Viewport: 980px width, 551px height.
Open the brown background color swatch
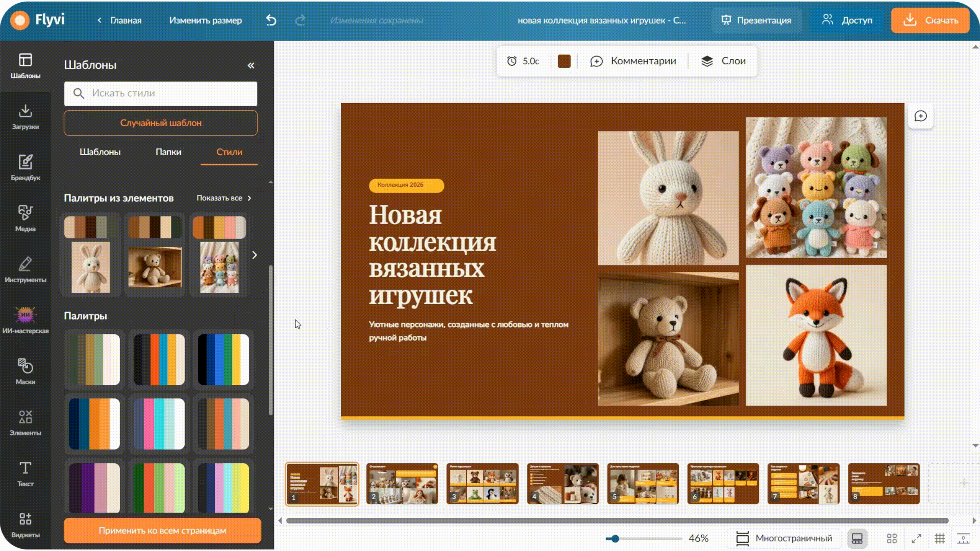(564, 61)
